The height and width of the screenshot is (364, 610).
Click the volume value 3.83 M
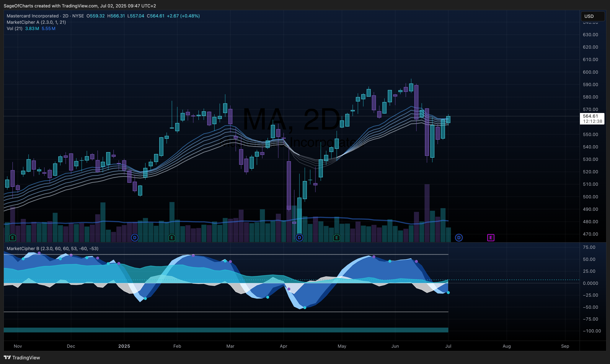[x=32, y=29]
